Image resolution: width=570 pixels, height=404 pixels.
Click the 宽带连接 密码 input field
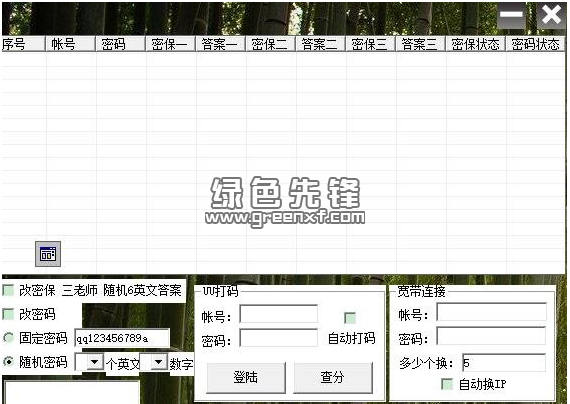coord(491,336)
